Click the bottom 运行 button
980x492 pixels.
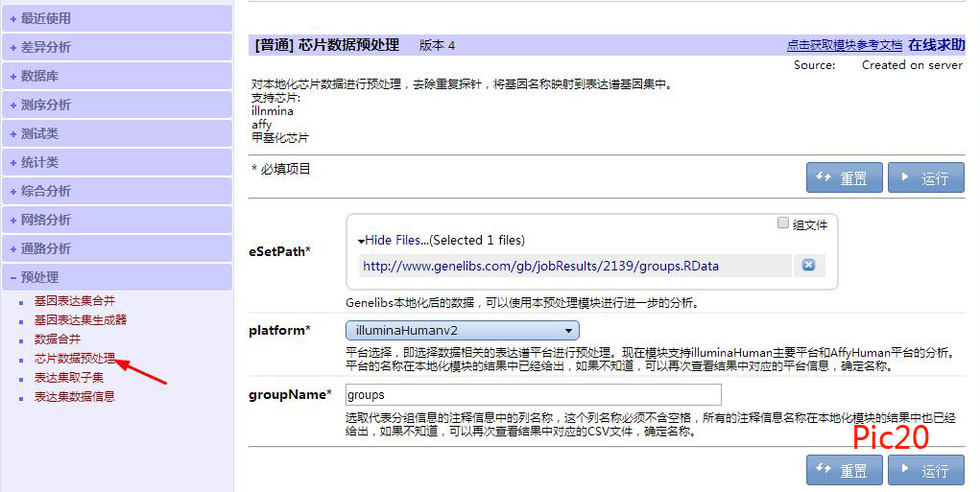[925, 470]
